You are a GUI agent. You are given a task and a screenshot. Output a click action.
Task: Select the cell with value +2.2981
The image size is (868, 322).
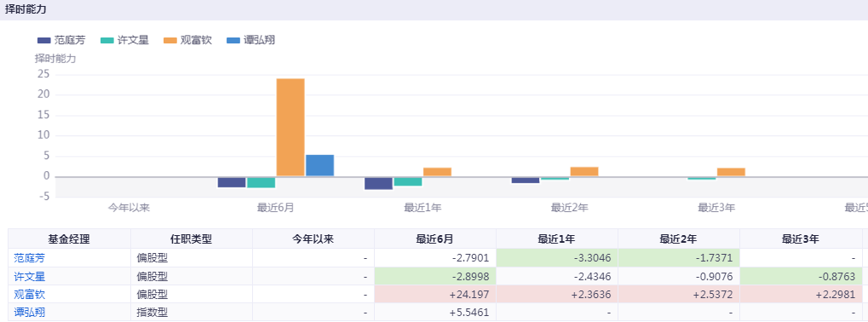point(801,295)
